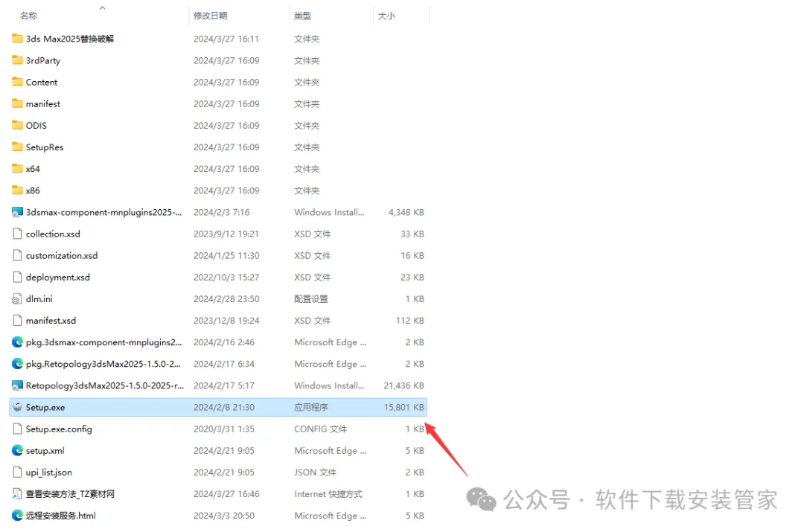
Task: Select the ODIS folder icon
Action: [x=17, y=125]
